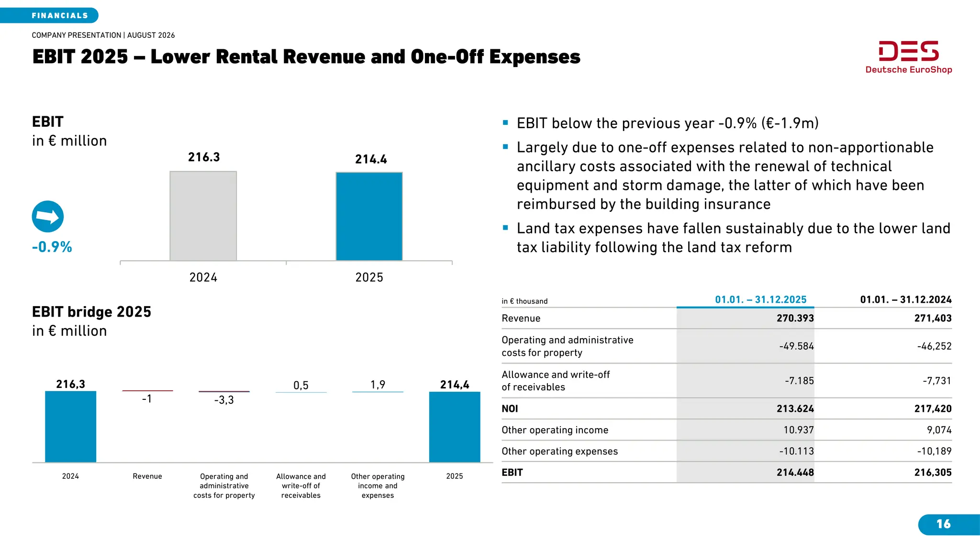Click the DES Deutsche EuroShop logo
This screenshot has height=551, width=980.
click(909, 57)
